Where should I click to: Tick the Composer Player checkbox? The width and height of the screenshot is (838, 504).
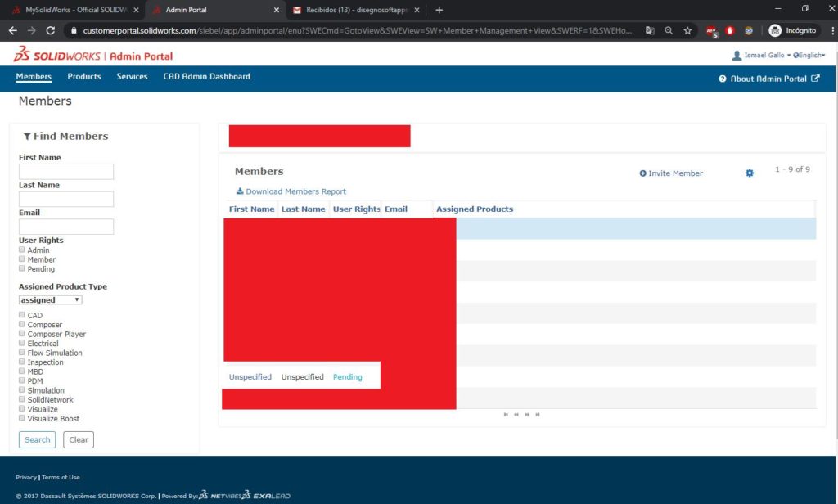pos(22,334)
